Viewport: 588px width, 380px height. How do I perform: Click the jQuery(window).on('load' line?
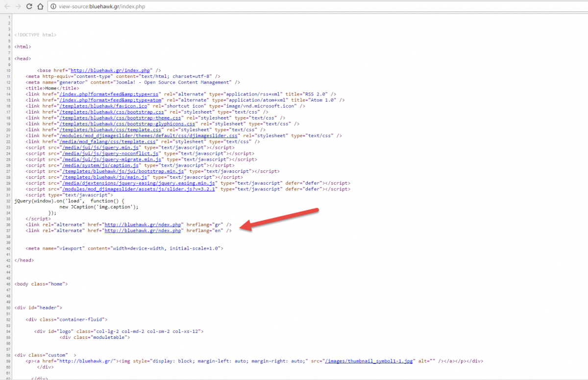pos(70,200)
